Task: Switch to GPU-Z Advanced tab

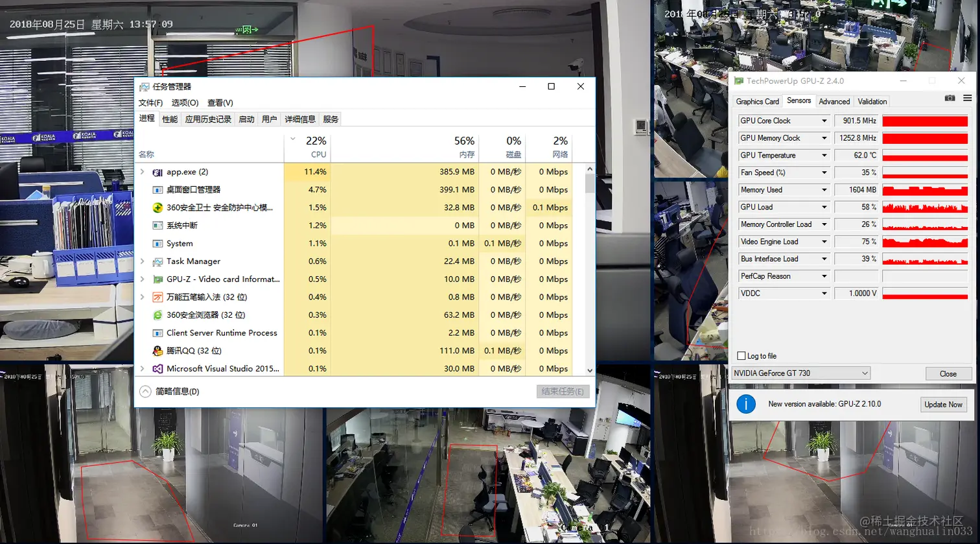Action: click(x=834, y=102)
